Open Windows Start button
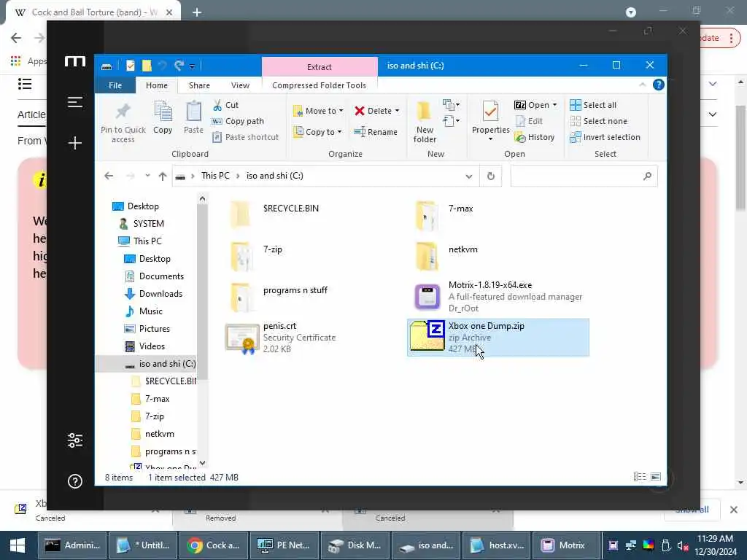Image resolution: width=747 pixels, height=560 pixels. pyautogui.click(x=18, y=545)
